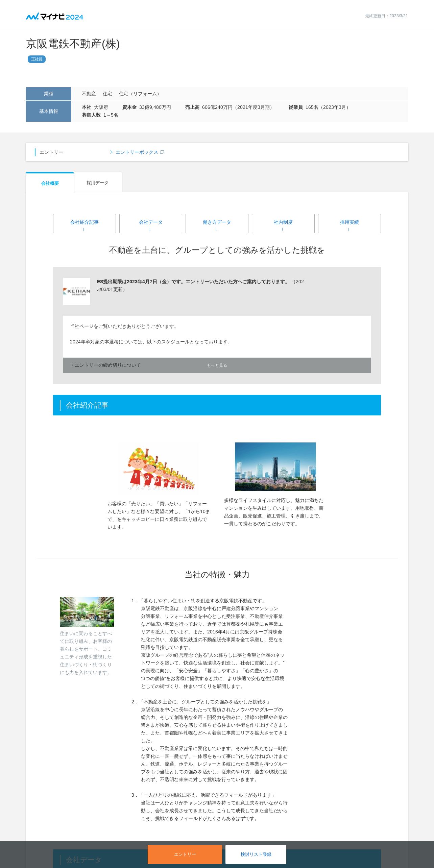Click the KEIHAN company logo image
Image resolution: width=434 pixels, height=868 pixels.
coord(77,291)
